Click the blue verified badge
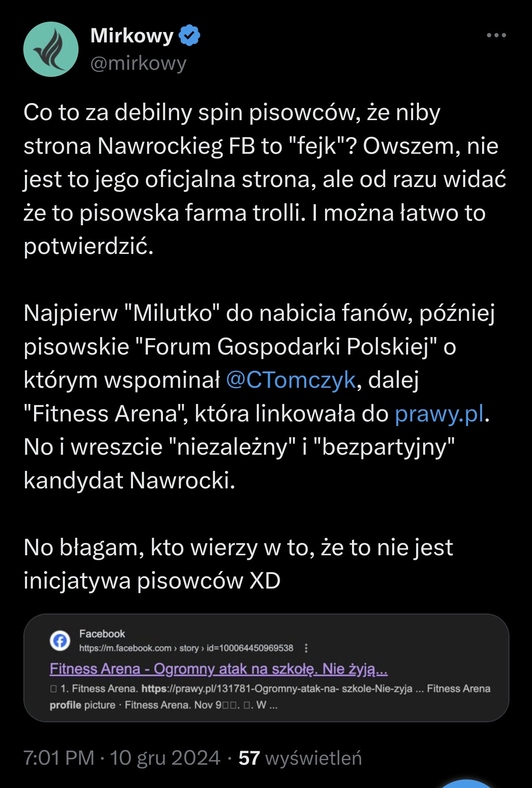 tap(190, 35)
